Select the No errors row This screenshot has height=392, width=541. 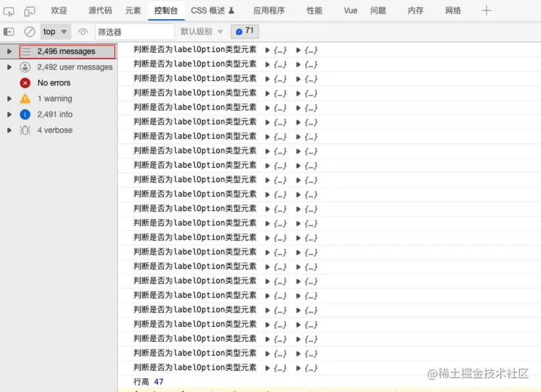point(59,83)
